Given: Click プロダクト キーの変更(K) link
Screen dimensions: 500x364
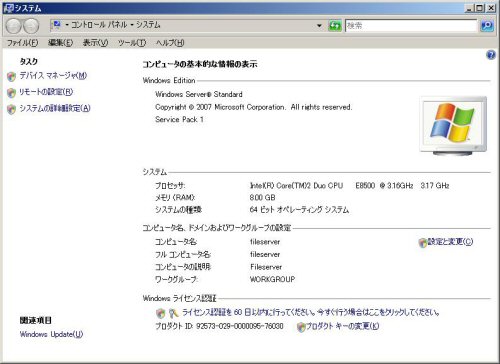Looking at the screenshot, I should click(343, 326).
